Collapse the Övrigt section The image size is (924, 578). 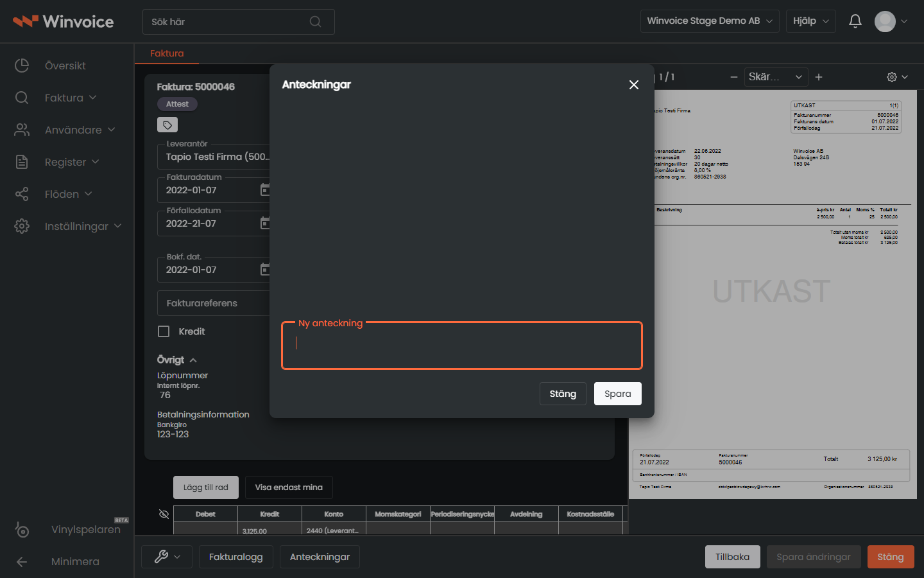pyautogui.click(x=177, y=360)
